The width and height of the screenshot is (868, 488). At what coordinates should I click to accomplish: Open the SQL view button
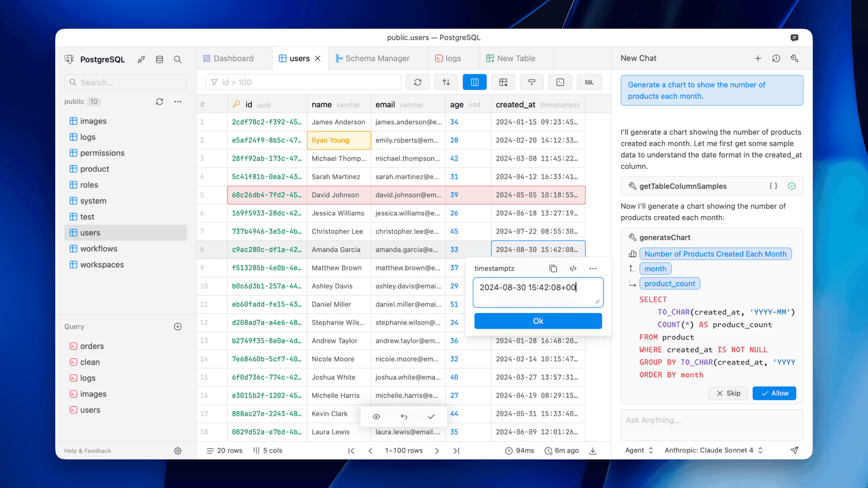(589, 82)
